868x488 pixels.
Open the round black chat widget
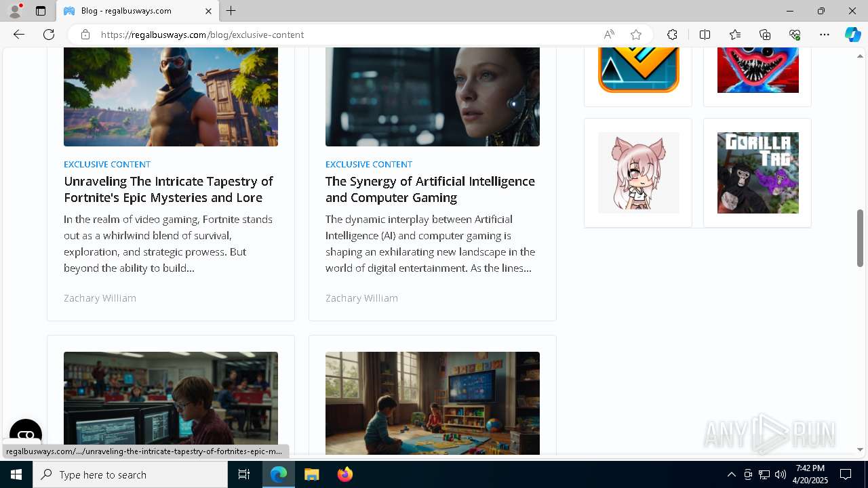(x=26, y=435)
